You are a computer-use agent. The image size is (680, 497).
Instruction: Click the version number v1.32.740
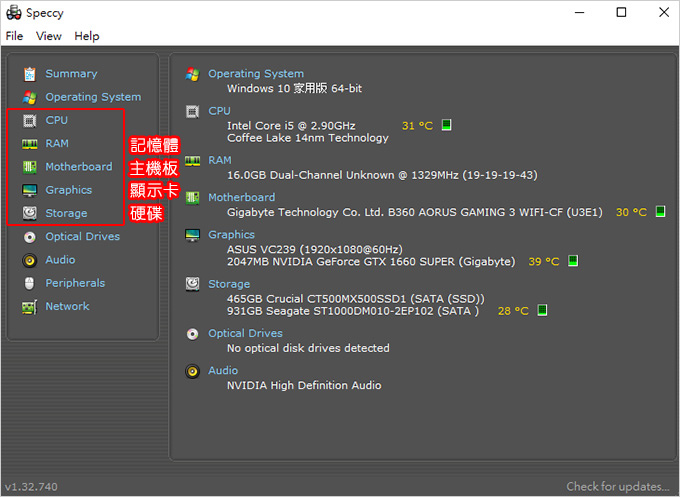point(31,487)
